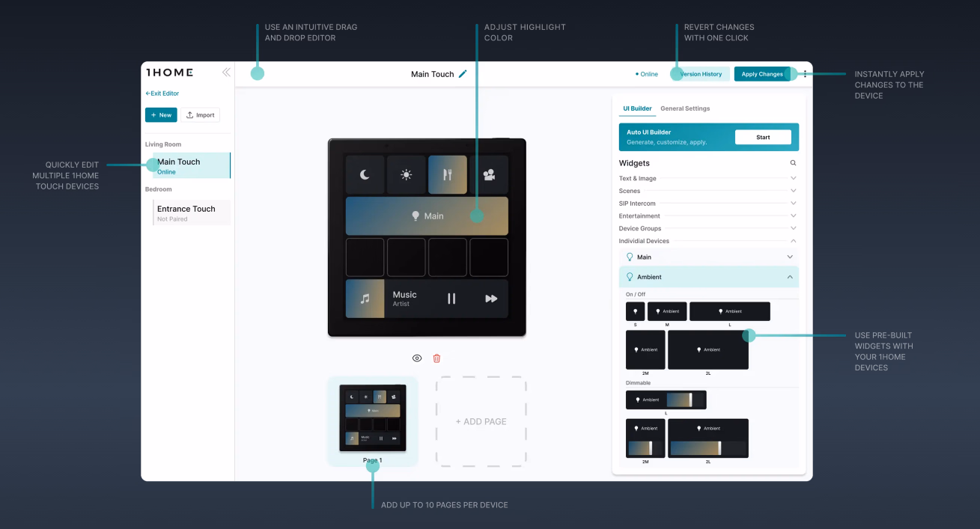The height and width of the screenshot is (529, 980).
Task: Switch to the UI Builder tab
Action: pyautogui.click(x=637, y=108)
